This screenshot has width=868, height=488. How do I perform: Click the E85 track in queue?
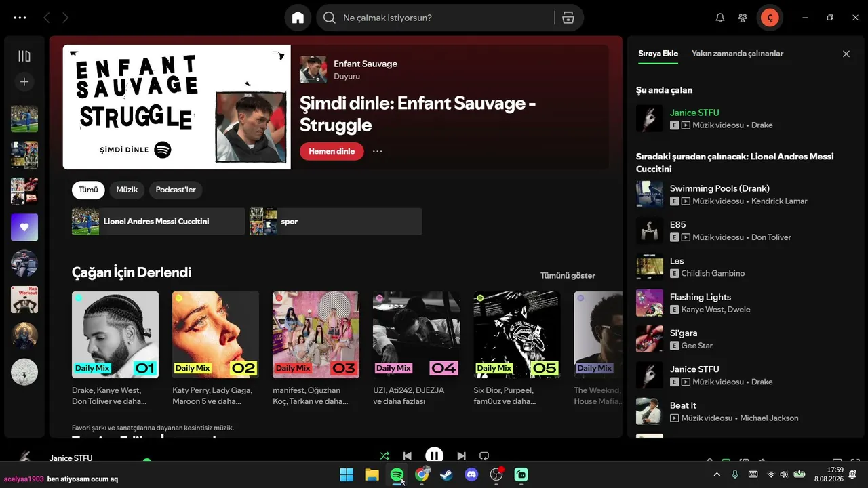pos(677,224)
